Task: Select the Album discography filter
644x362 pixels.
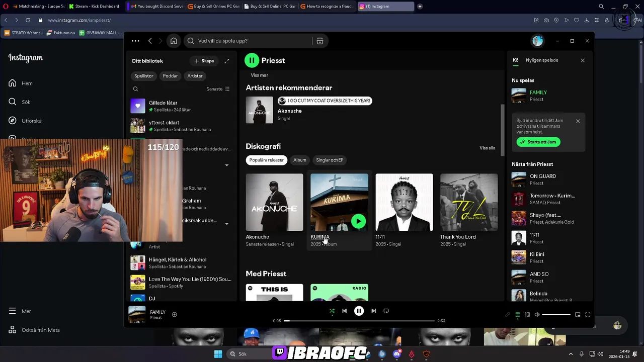Action: [300, 160]
